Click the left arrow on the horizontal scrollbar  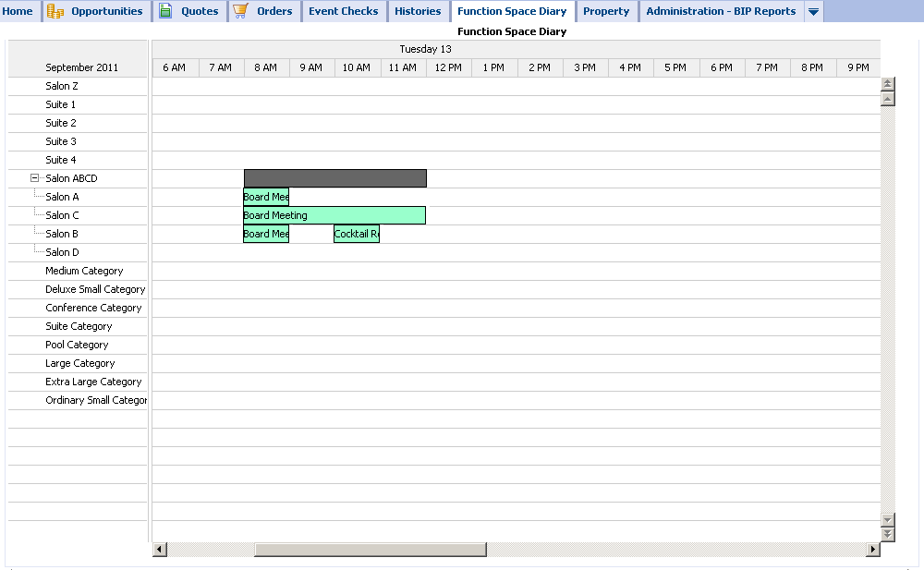159,549
